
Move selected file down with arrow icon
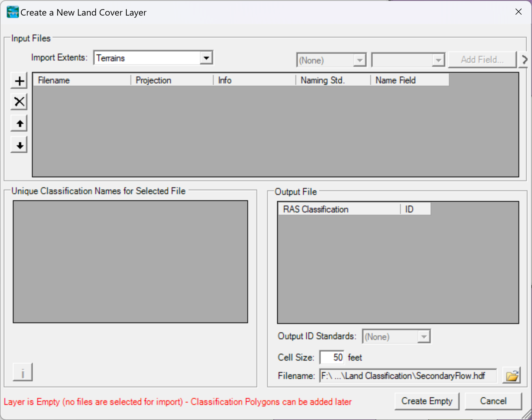tap(19, 145)
